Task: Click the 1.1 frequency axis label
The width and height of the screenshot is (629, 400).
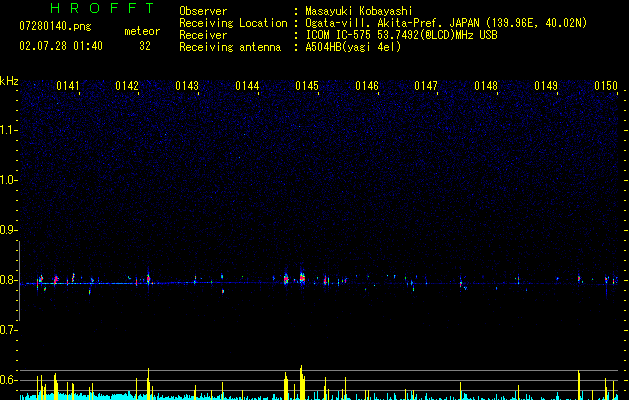Action: (x=8, y=130)
